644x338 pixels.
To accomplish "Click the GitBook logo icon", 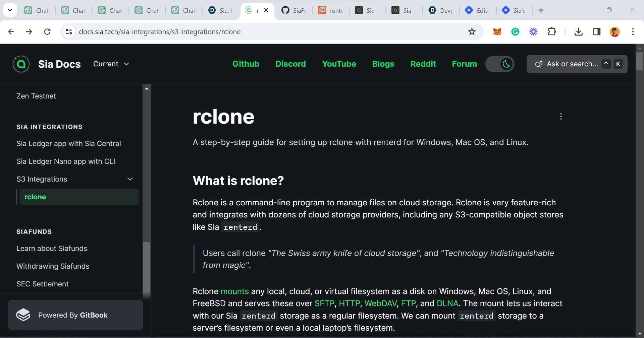I will coord(23,315).
